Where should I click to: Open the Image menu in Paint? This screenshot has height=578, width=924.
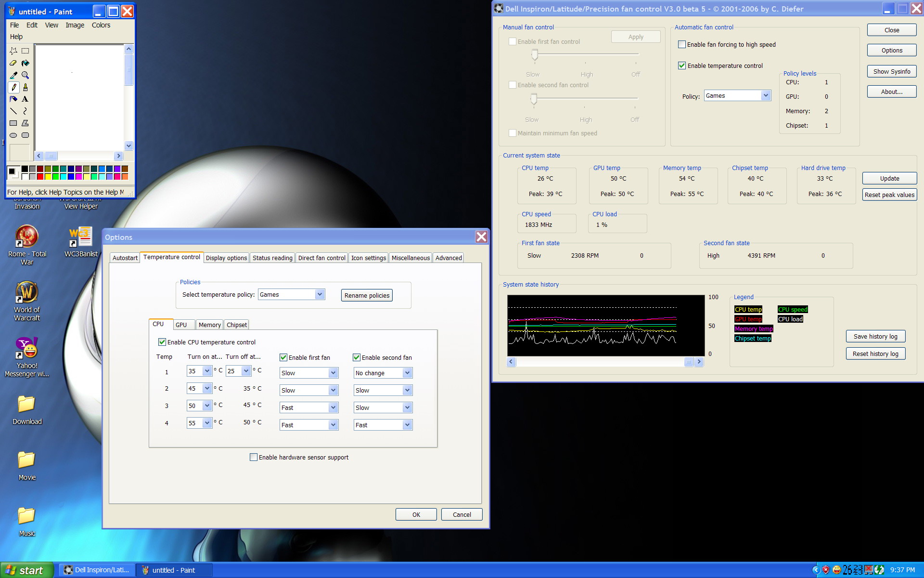pyautogui.click(x=75, y=25)
